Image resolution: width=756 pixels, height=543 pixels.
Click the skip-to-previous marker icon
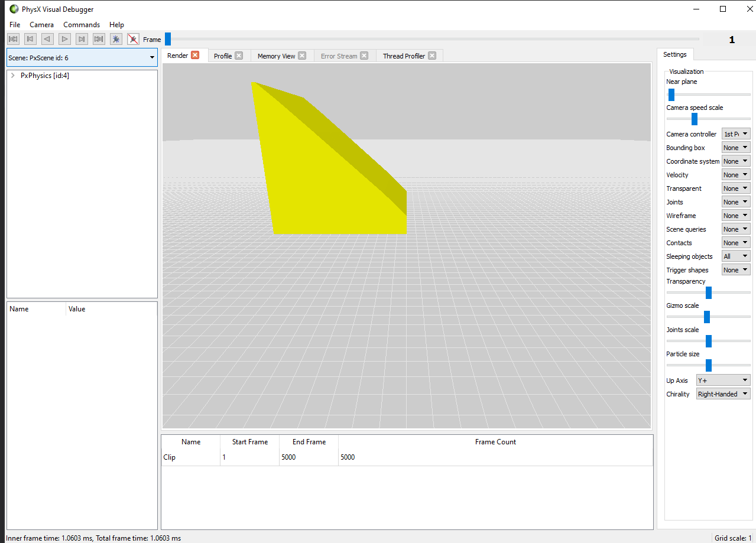(30, 39)
